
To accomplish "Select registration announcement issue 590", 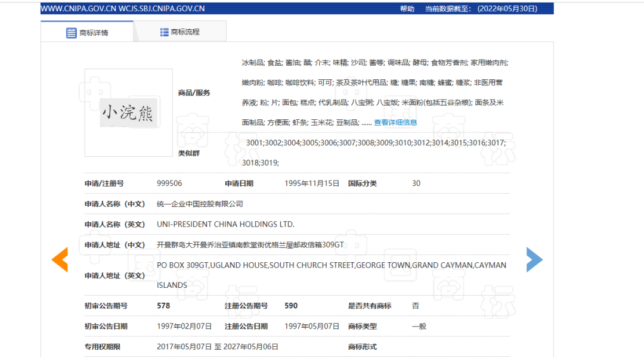I will tap(291, 306).
